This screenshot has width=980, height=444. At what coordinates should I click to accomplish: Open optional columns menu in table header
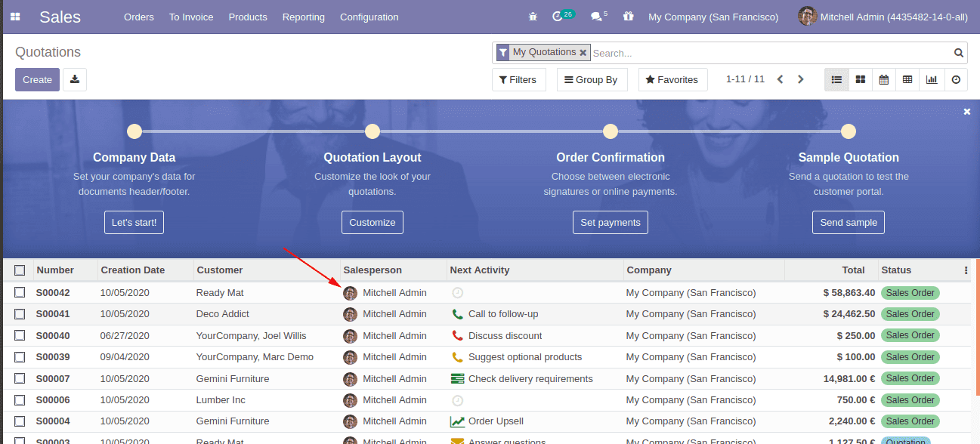coord(966,270)
